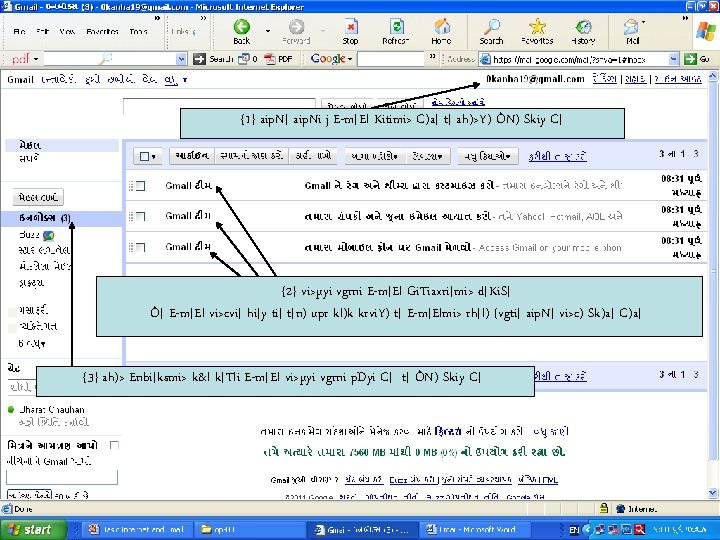Click the Stop icon in toolbar
Image resolution: width=720 pixels, height=540 pixels.
(x=351, y=27)
